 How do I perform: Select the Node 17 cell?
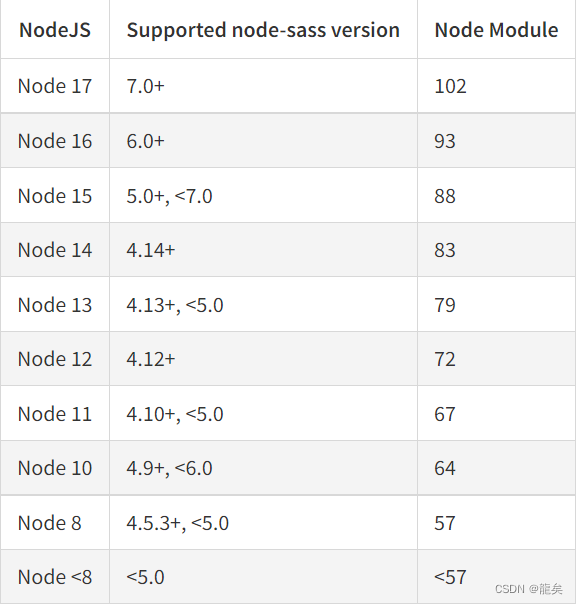[55, 86]
